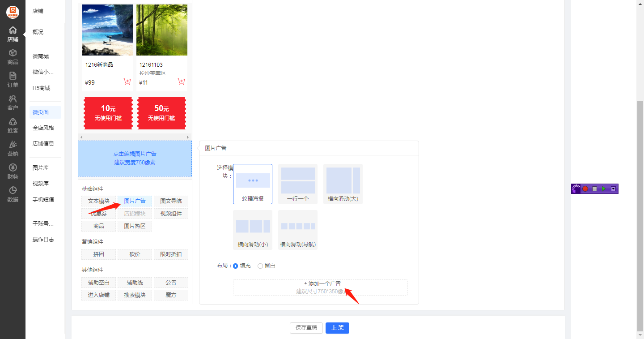The image size is (644, 339).
Task: Click 添加一个广告 to add an ad
Action: 320,288
